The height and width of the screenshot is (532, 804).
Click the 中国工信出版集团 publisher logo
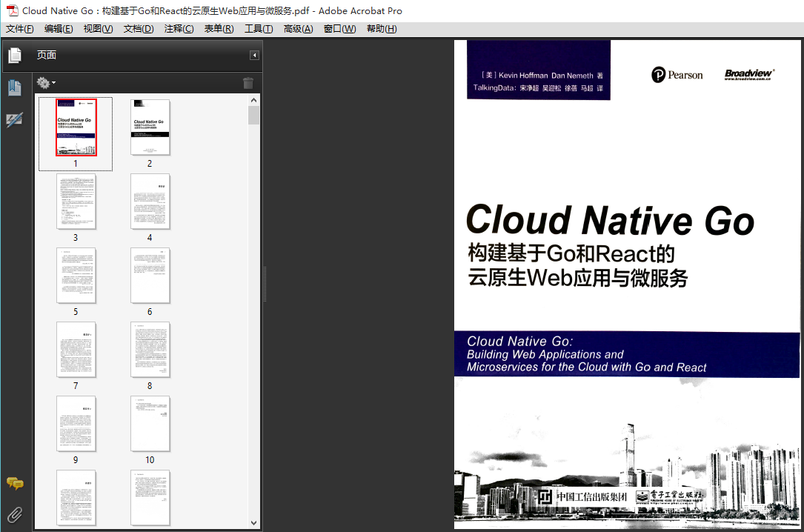(x=583, y=496)
